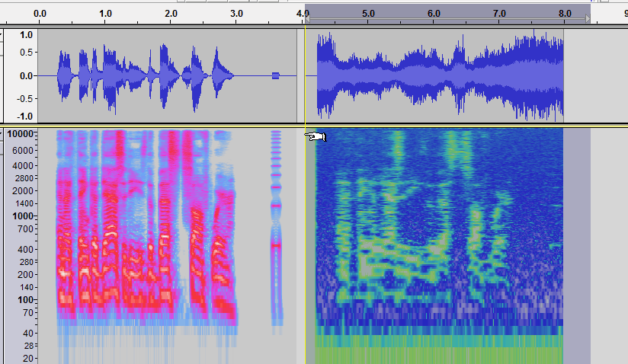The height and width of the screenshot is (364, 628).
Task: Click the 6.0 mark in shaded ruler region
Action: click(434, 14)
